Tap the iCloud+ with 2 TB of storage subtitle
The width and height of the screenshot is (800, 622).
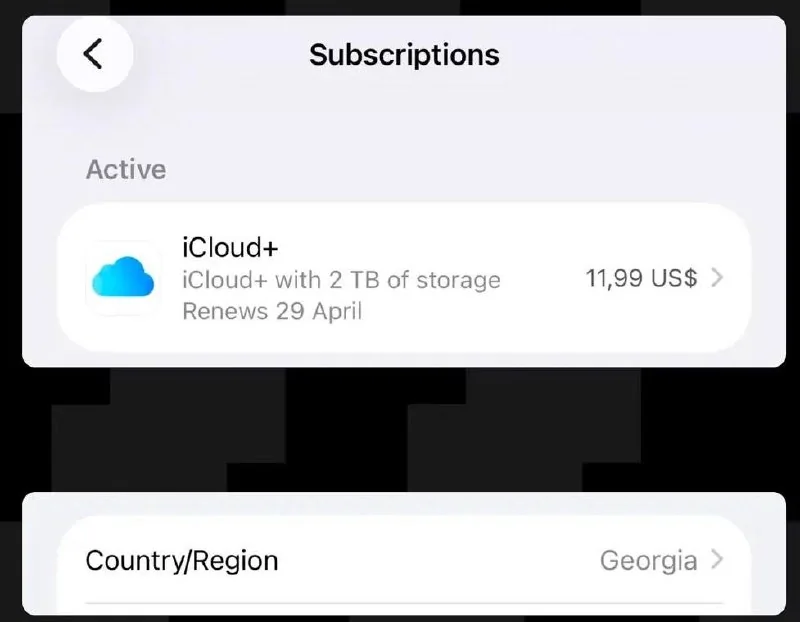[x=340, y=280]
